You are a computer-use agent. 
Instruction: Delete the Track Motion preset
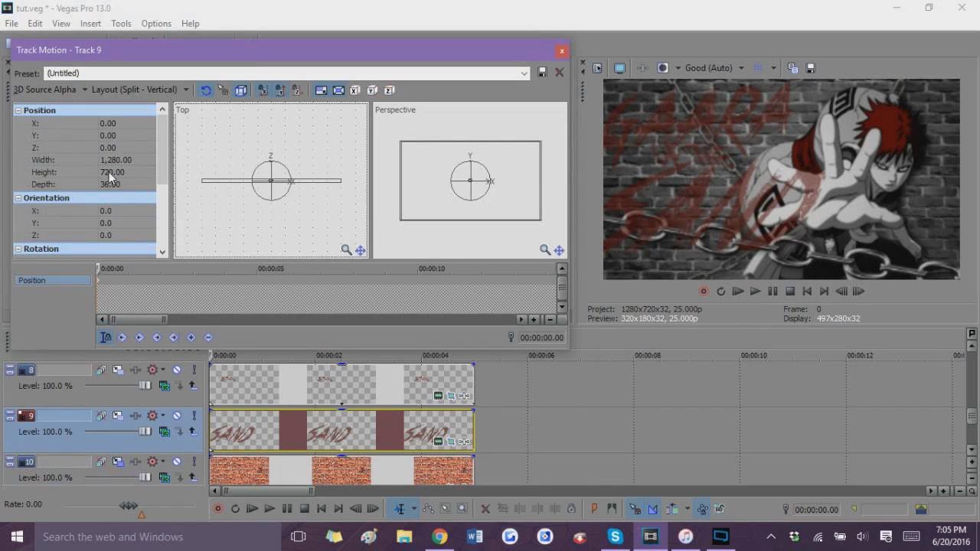point(559,73)
